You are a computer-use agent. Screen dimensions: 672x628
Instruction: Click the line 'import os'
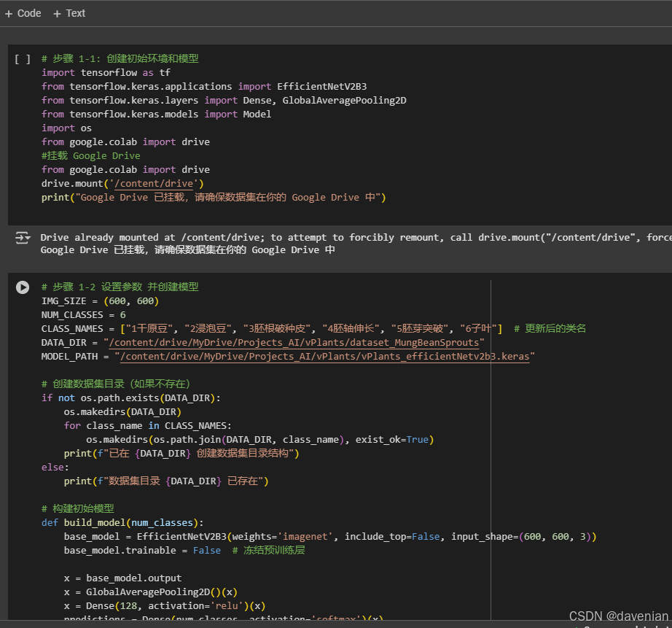click(x=66, y=128)
